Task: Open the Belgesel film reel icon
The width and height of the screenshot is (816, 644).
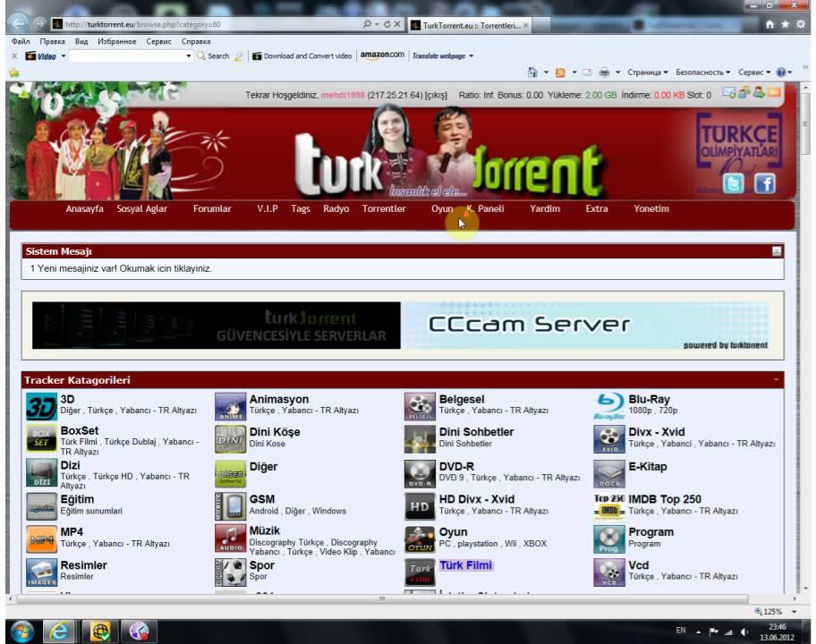Action: tap(420, 406)
